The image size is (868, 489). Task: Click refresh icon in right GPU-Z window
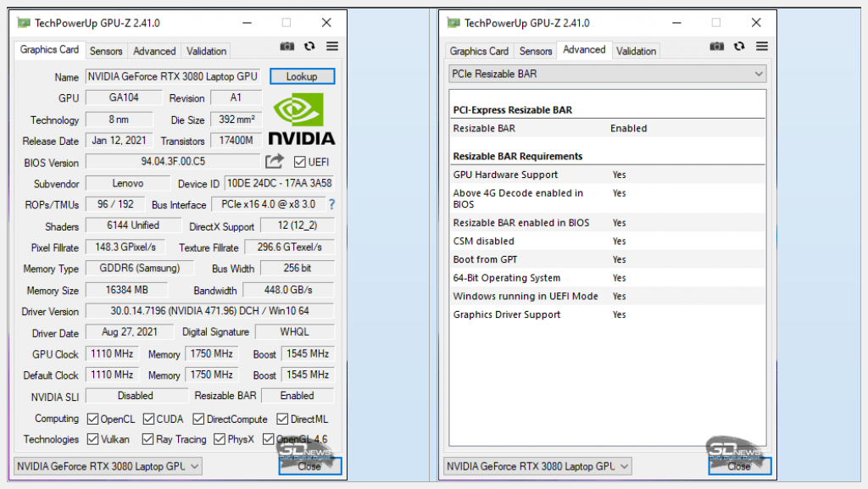[739, 47]
